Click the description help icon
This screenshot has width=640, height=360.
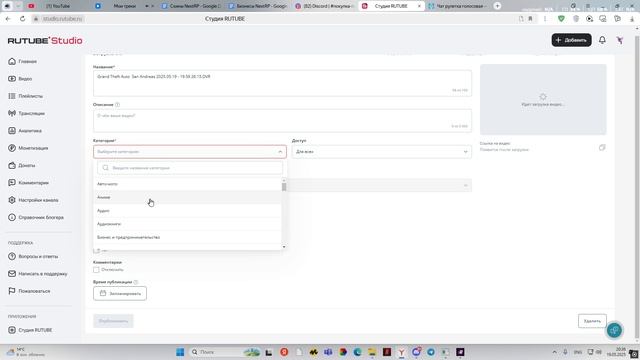tap(118, 104)
